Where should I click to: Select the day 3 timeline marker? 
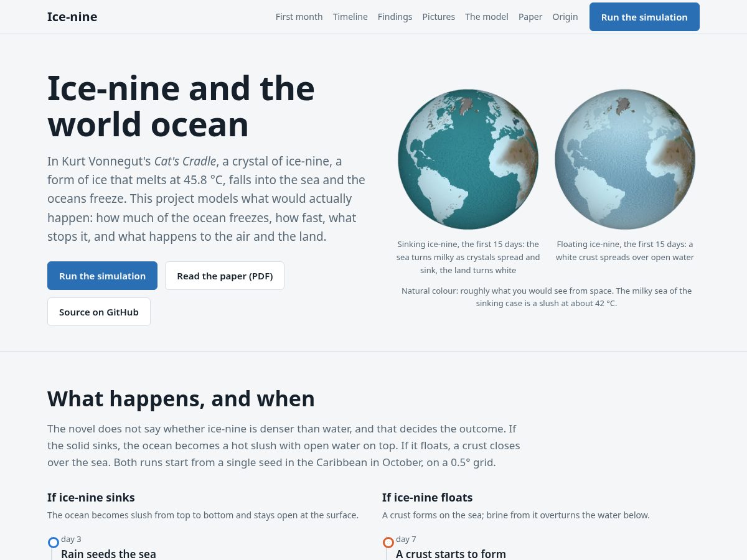54,543
